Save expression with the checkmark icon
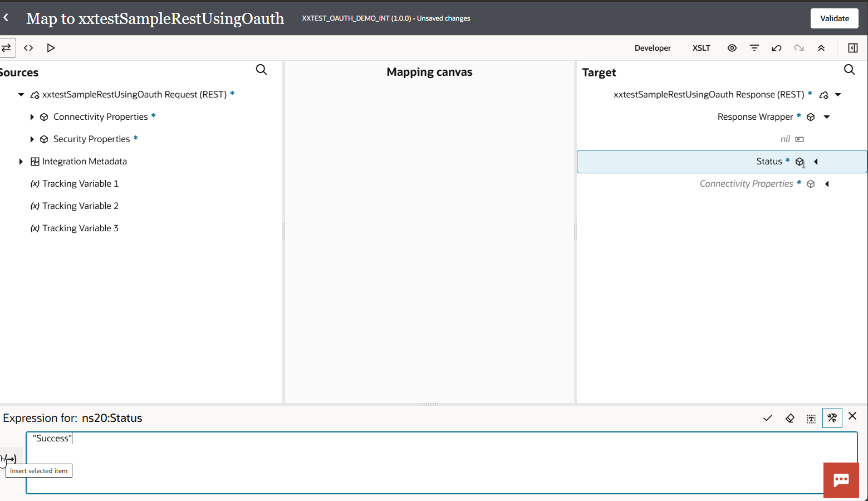The image size is (868, 501). pyautogui.click(x=767, y=418)
